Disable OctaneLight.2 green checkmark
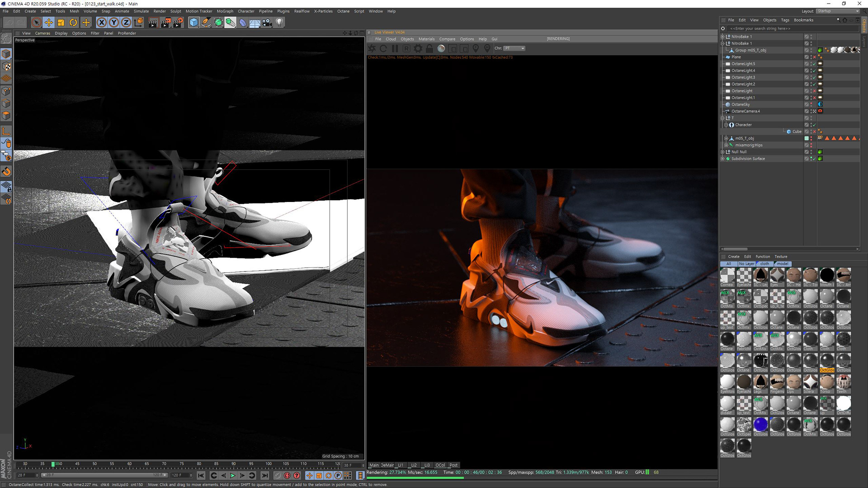 pyautogui.click(x=814, y=84)
